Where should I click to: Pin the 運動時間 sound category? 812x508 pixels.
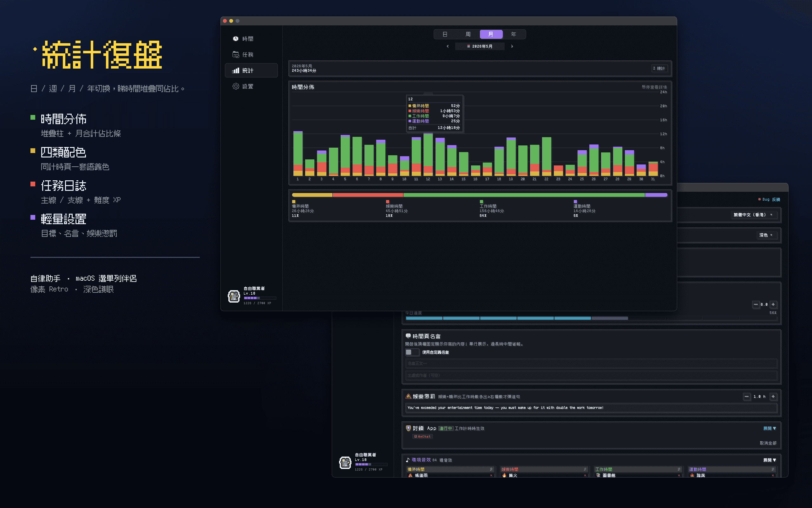[x=773, y=469]
